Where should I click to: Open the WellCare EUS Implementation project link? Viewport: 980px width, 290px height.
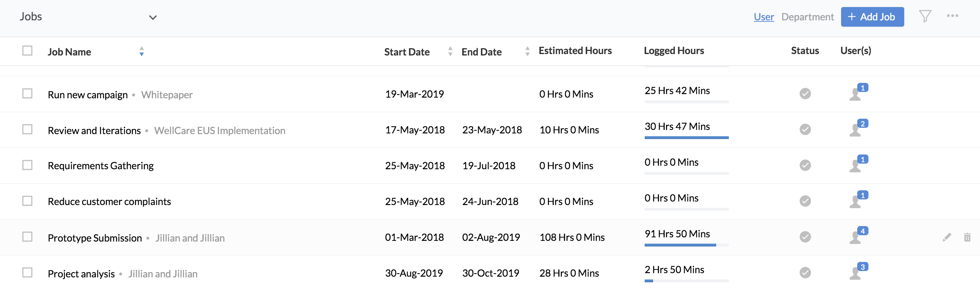click(220, 131)
